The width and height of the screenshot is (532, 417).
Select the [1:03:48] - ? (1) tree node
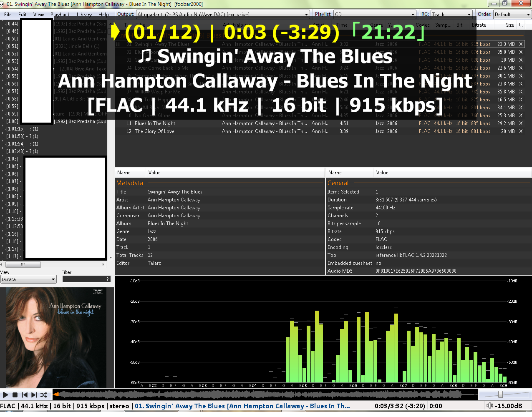pyautogui.click(x=22, y=151)
